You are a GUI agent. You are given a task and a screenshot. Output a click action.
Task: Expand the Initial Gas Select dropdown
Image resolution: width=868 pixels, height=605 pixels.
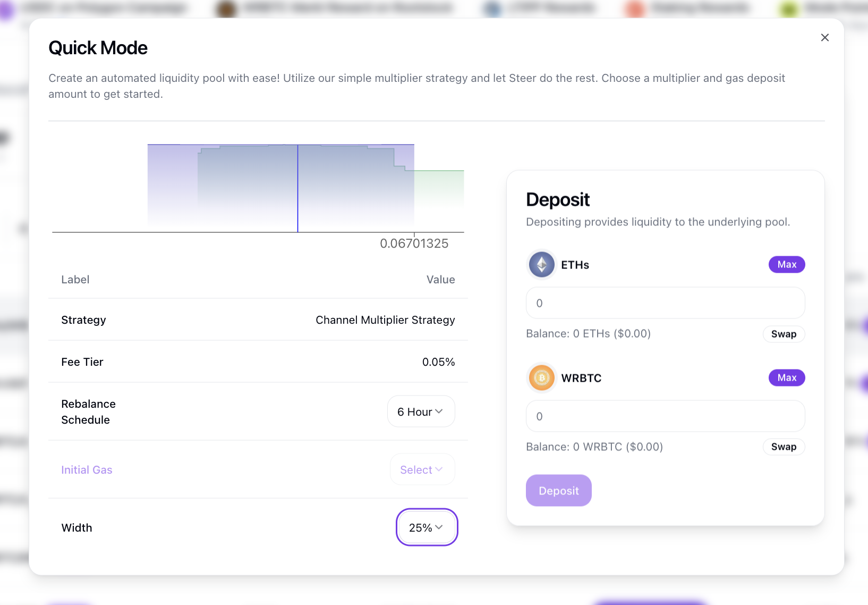coord(422,469)
